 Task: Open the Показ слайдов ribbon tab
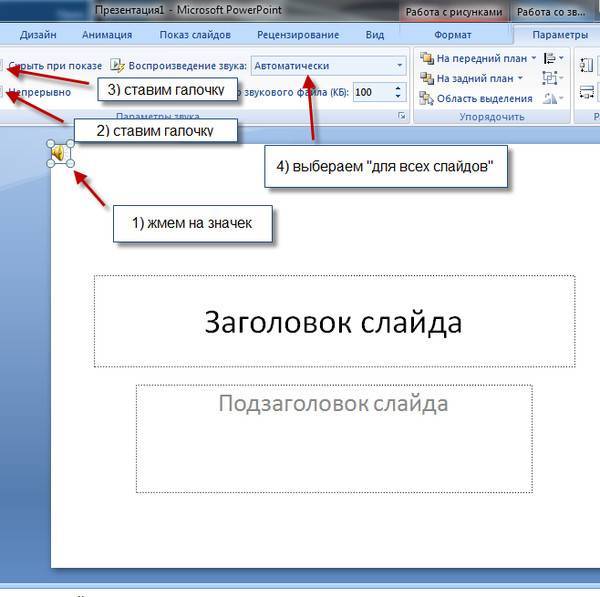point(195,35)
